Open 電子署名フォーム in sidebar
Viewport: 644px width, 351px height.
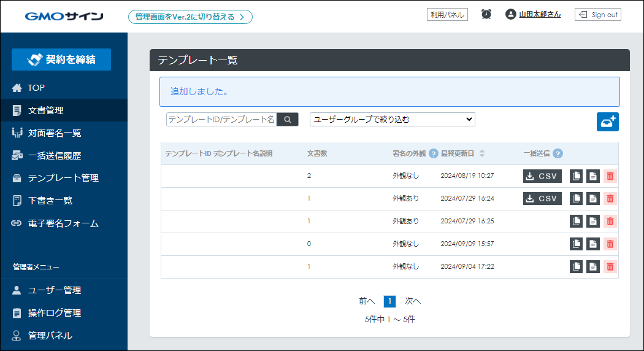click(x=64, y=223)
